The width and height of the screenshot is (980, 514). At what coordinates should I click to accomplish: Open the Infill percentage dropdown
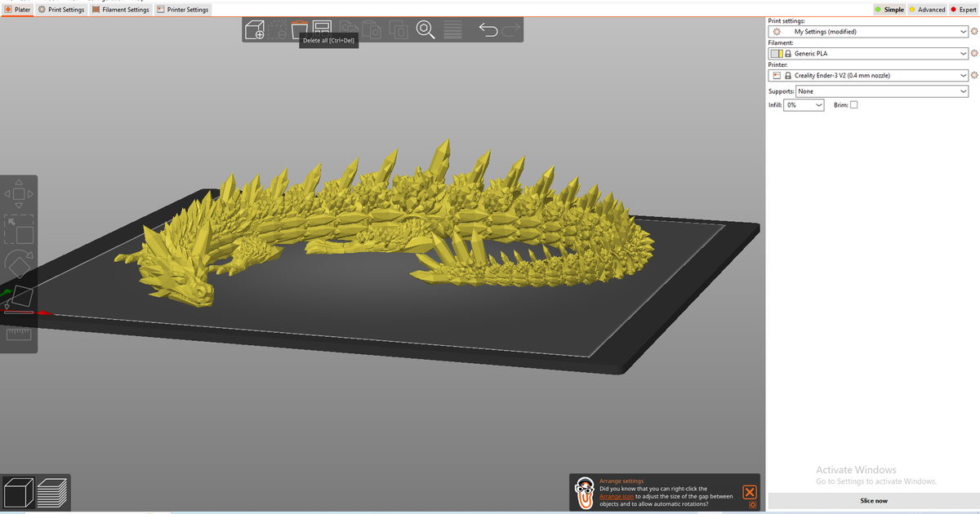tap(804, 104)
